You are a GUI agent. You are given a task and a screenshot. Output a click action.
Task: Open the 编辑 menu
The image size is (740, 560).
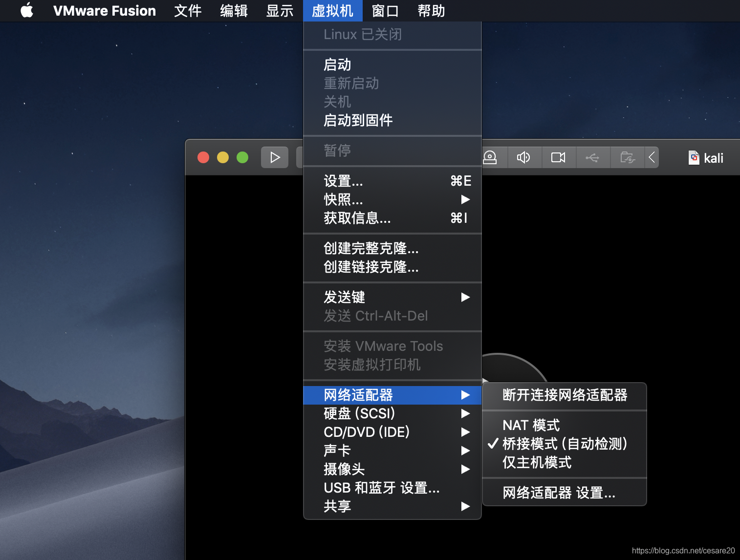pyautogui.click(x=234, y=11)
